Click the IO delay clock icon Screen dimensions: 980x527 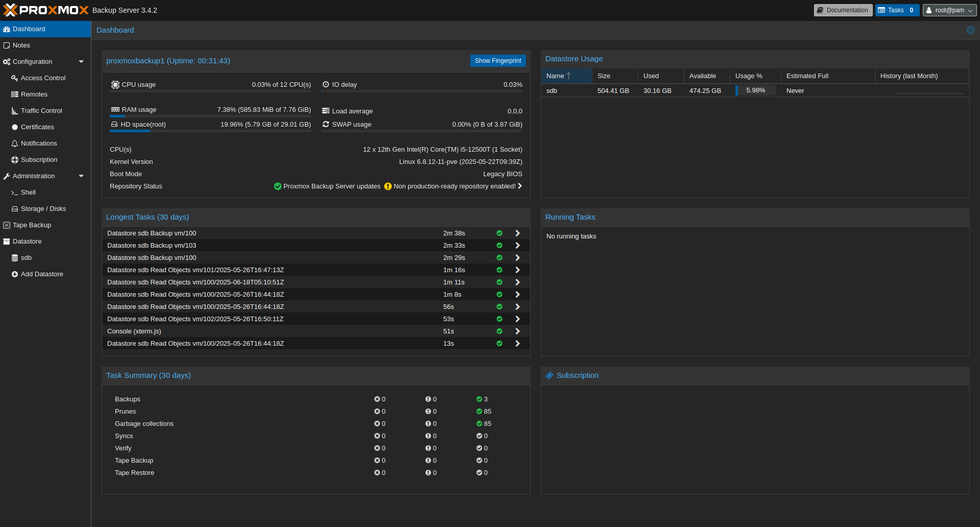click(x=326, y=84)
